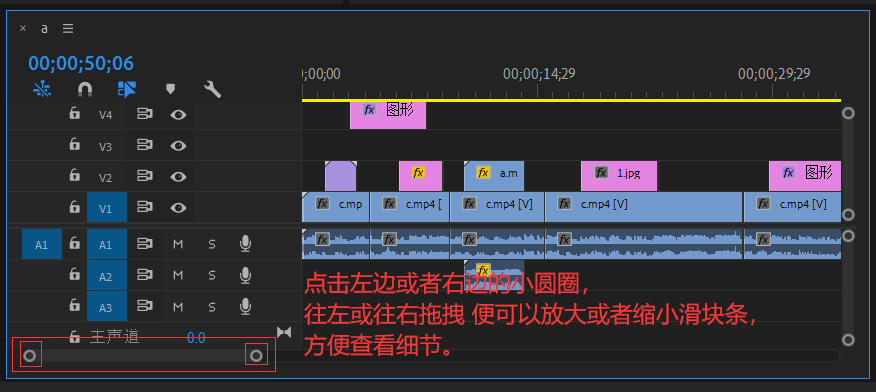This screenshot has width=876, height=392.
Task: Click the playhead timecode 00;00;50;06
Action: [x=81, y=64]
